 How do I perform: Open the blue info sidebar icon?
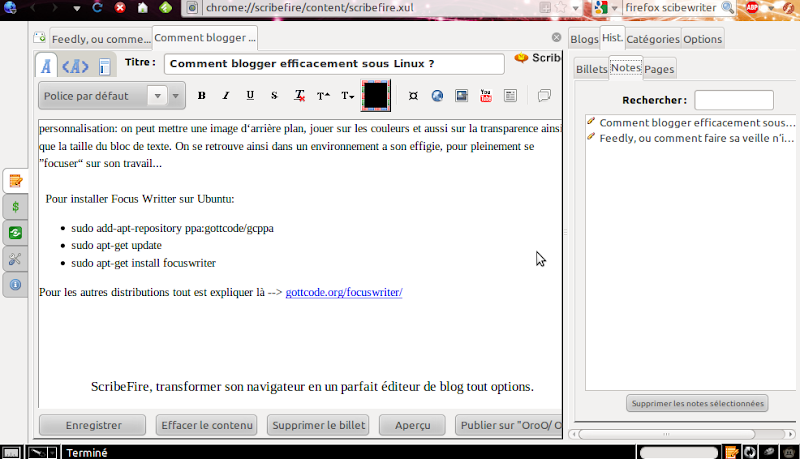(15, 284)
